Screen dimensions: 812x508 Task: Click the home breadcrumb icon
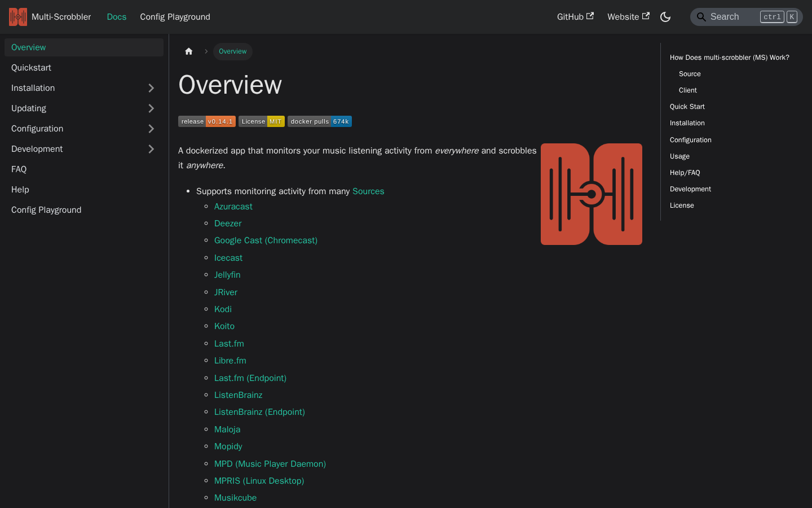point(189,51)
